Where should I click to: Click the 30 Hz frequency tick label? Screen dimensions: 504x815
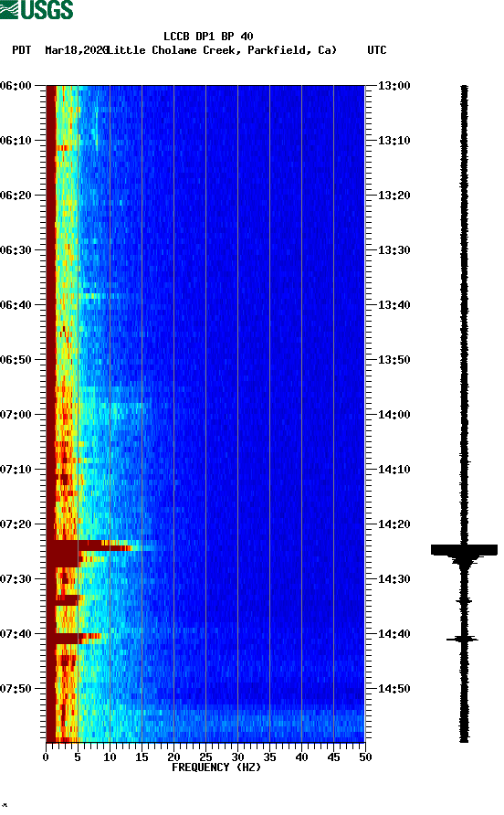237,757
